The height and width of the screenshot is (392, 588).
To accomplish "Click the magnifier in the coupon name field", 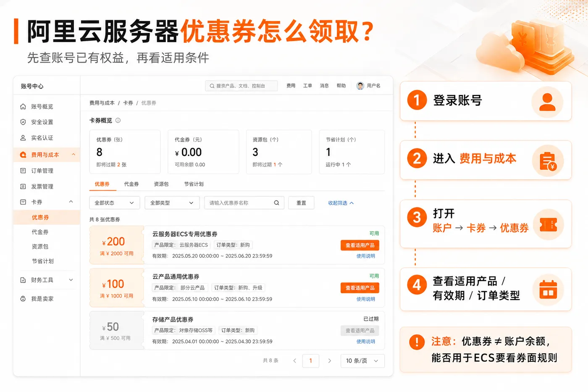I will [276, 203].
